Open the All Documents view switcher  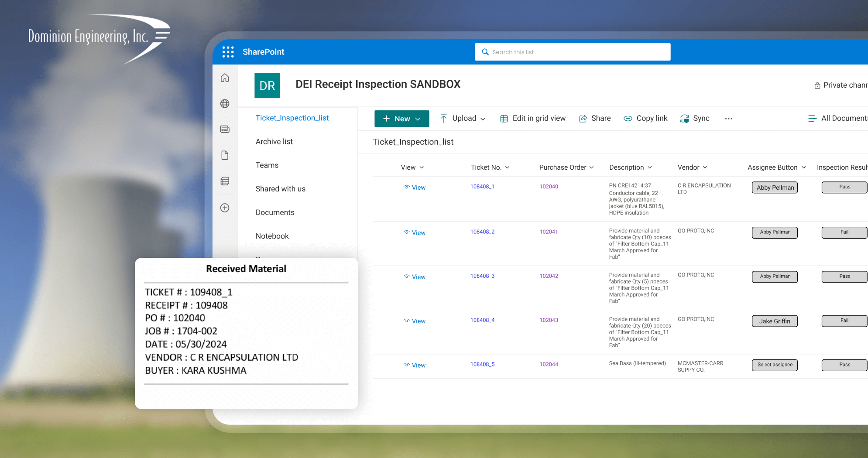tap(837, 118)
